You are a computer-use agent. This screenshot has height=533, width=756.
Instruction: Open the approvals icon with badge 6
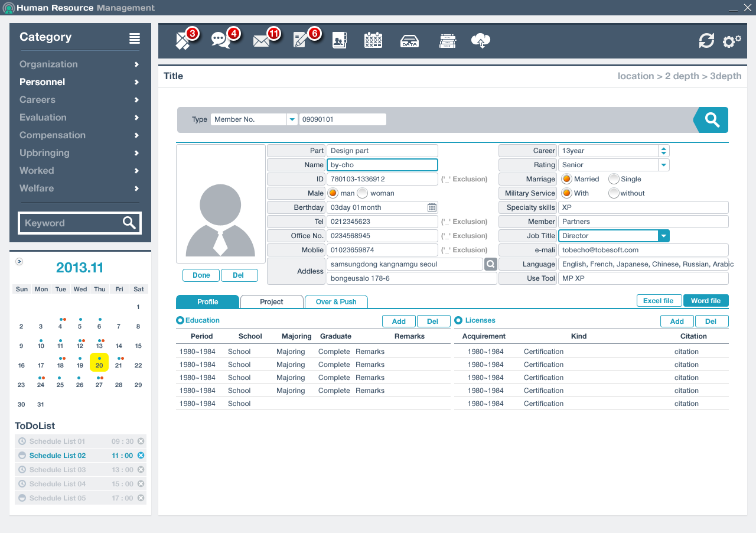302,41
